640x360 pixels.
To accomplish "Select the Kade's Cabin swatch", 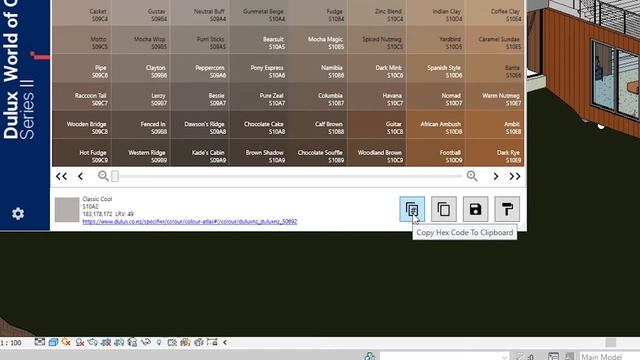I will click(200, 153).
